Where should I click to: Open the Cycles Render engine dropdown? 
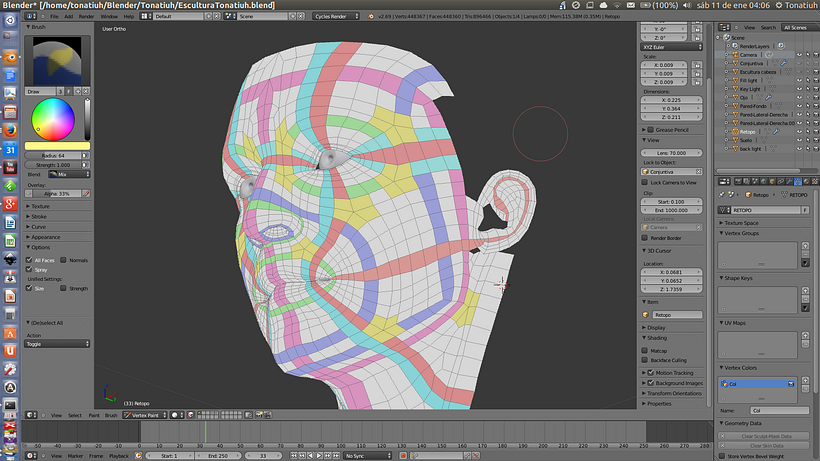336,16
